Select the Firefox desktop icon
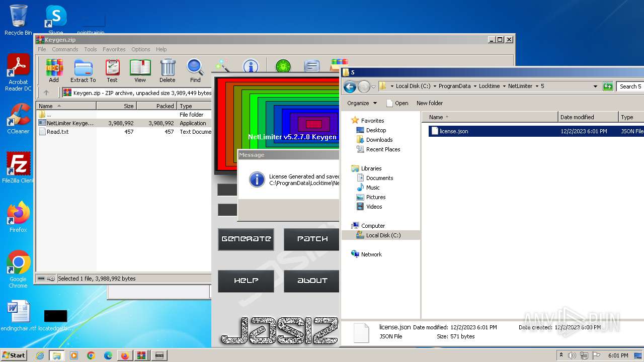 [18, 217]
